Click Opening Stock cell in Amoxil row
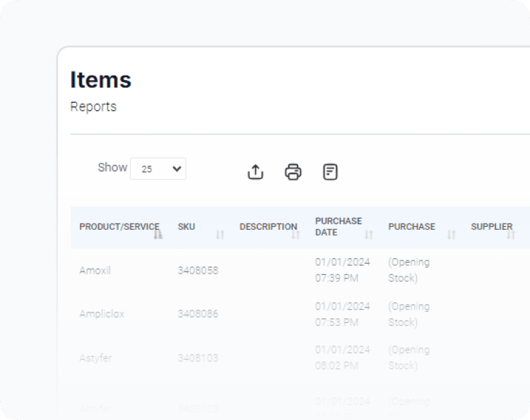 click(x=408, y=270)
